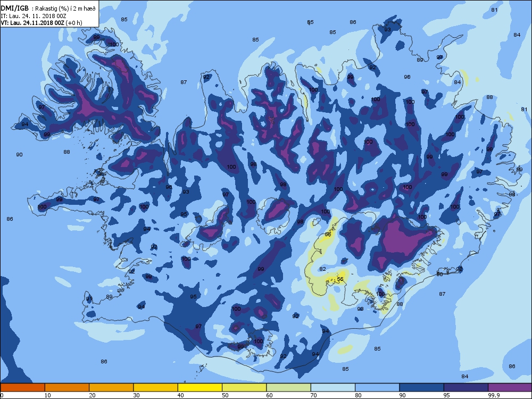Pick the purple above-99.9 legend swatch
This screenshot has width=532, height=399.
[510, 387]
